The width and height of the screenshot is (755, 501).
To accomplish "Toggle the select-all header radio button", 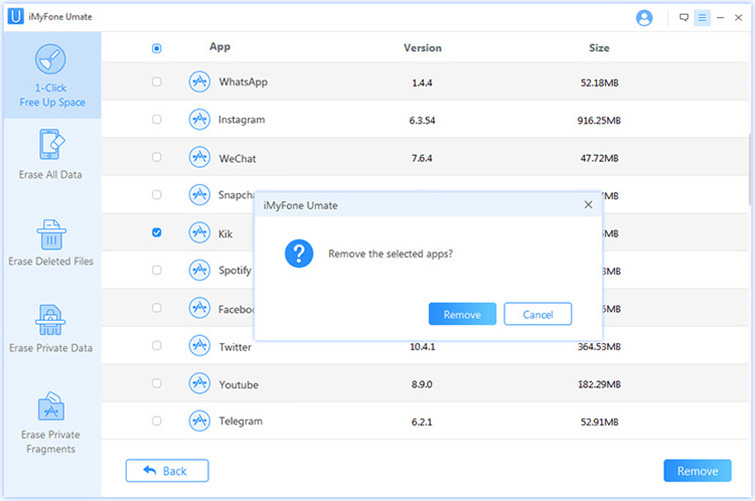I will [156, 48].
